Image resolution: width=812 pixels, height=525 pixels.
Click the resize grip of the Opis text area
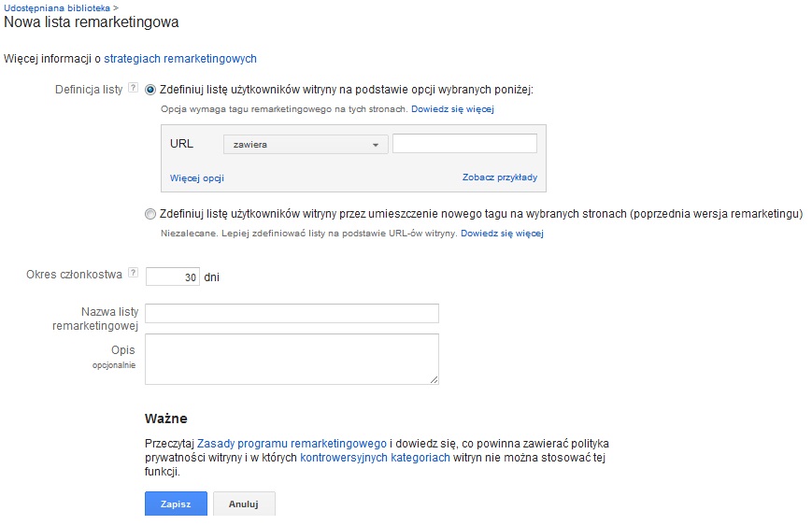coord(434,379)
